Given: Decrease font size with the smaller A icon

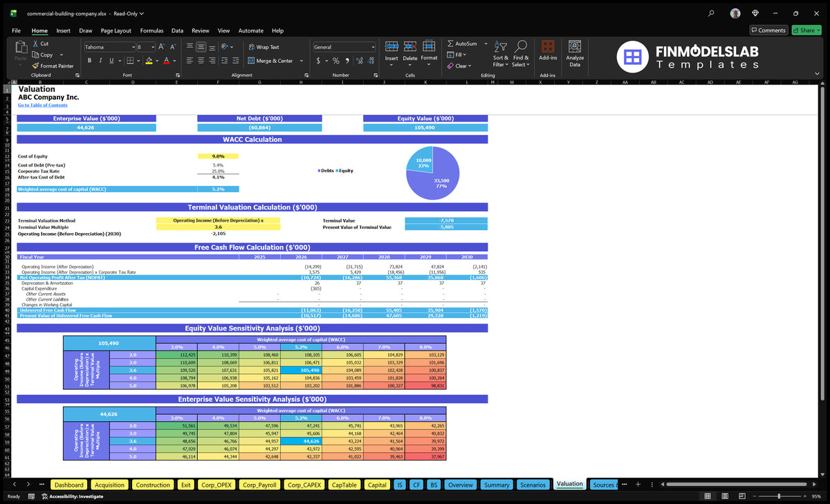Looking at the screenshot, I should pyautogui.click(x=172, y=47).
